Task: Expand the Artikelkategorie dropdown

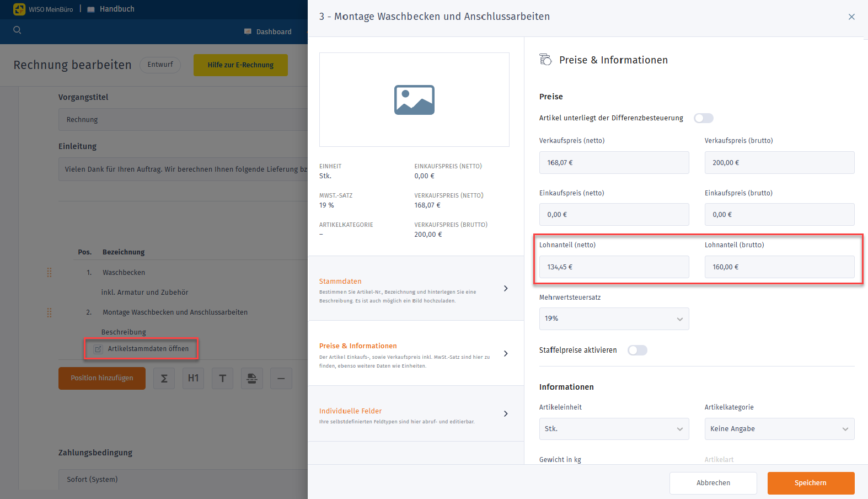Action: 779,429
